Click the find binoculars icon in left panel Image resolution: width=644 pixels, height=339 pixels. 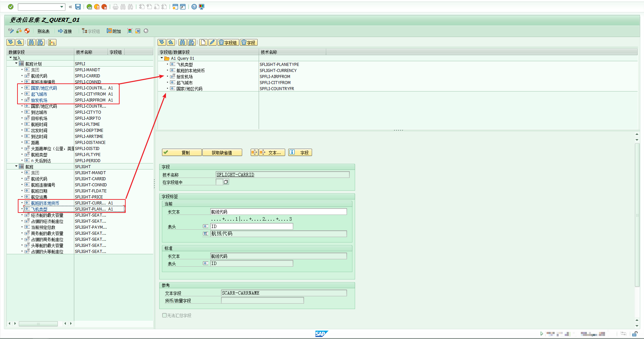31,42
